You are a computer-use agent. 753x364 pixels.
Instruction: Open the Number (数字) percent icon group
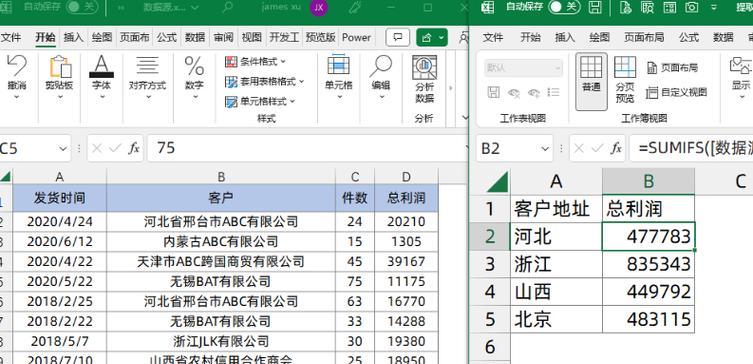194,66
